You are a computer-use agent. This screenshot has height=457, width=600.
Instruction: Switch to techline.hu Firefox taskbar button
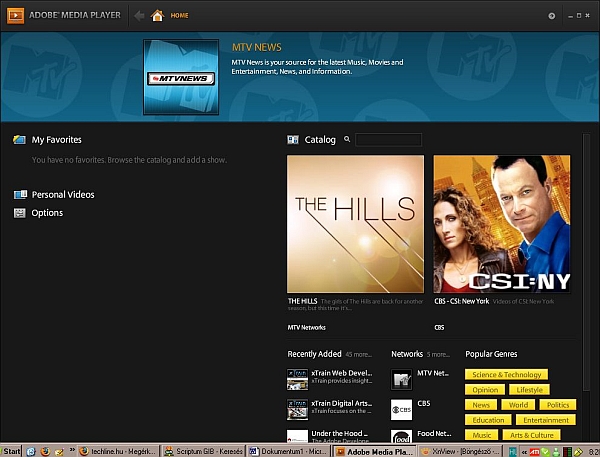118,451
